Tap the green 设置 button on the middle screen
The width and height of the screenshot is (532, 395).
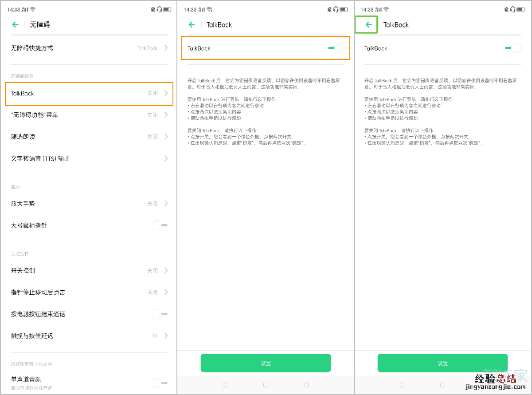(x=266, y=363)
